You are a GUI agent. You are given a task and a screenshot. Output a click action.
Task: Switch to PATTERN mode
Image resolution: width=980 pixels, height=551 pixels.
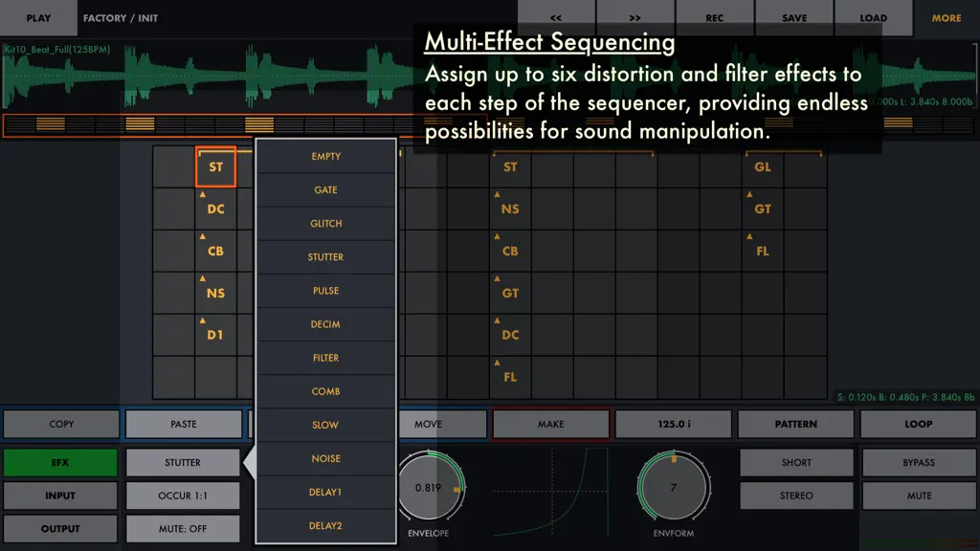click(x=795, y=424)
